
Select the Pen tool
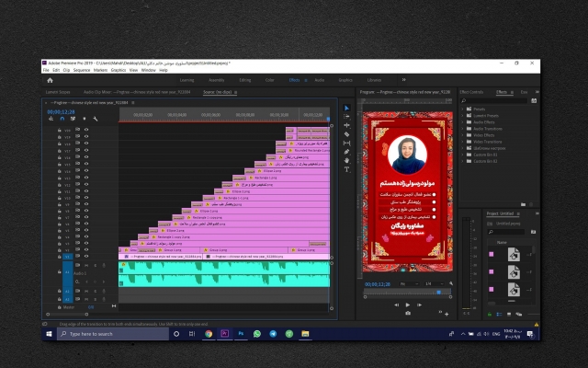[346, 152]
